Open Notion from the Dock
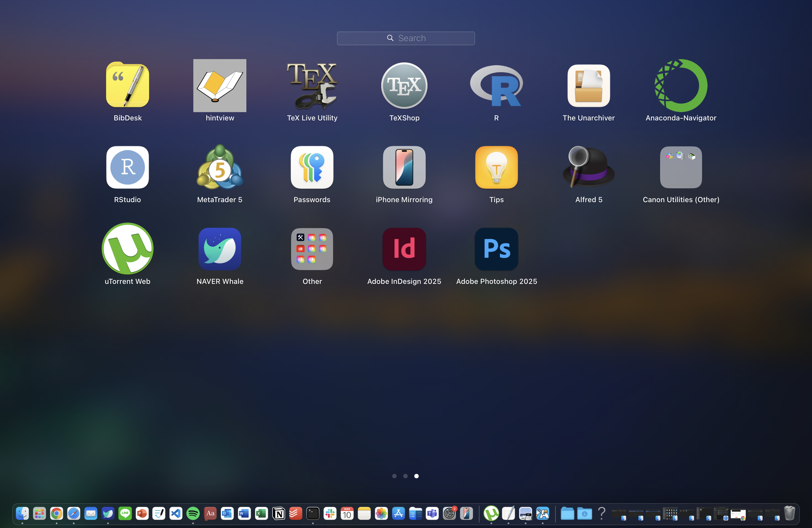Image resolution: width=812 pixels, height=528 pixels. click(279, 513)
